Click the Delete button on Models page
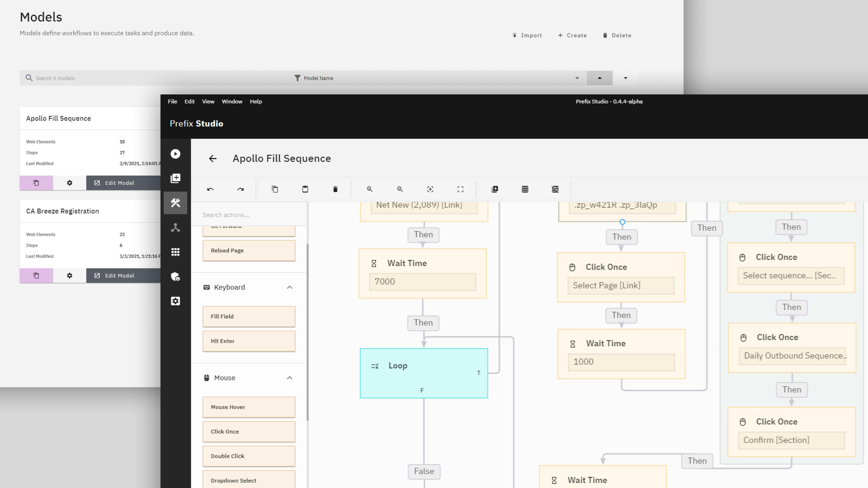 pyautogui.click(x=617, y=35)
